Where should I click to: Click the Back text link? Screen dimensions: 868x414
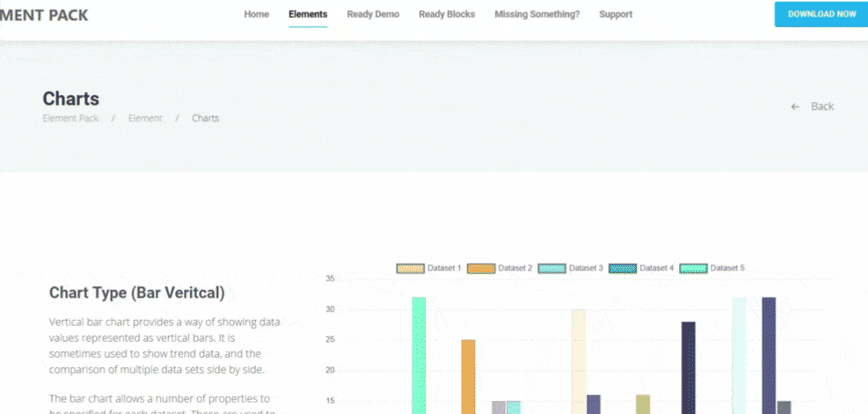coord(822,106)
